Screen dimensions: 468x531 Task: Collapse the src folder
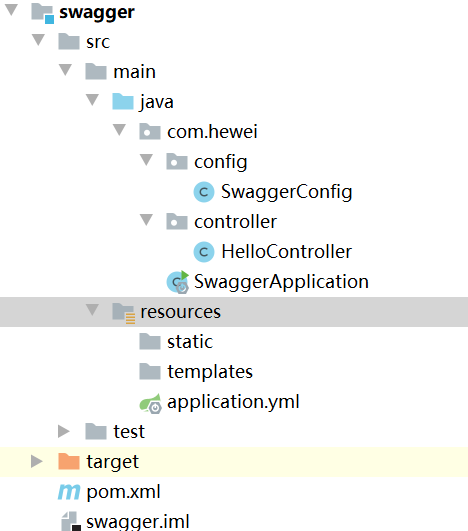pos(38,40)
